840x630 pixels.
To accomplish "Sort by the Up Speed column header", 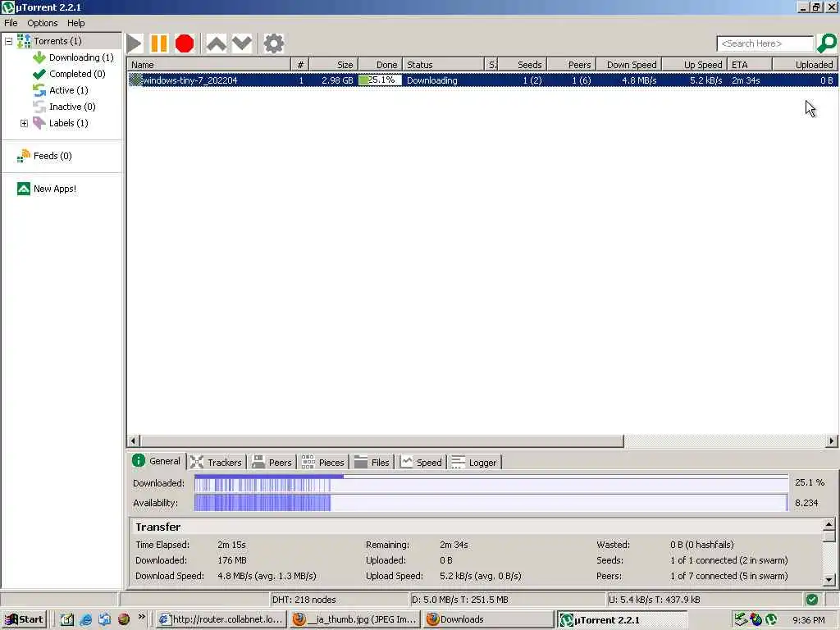I will pyautogui.click(x=695, y=64).
